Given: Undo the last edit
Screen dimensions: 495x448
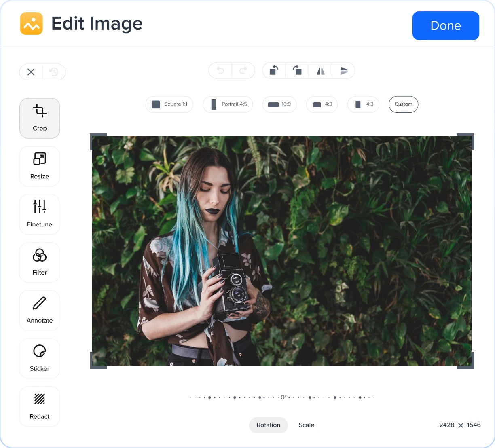Looking at the screenshot, I should pos(220,70).
